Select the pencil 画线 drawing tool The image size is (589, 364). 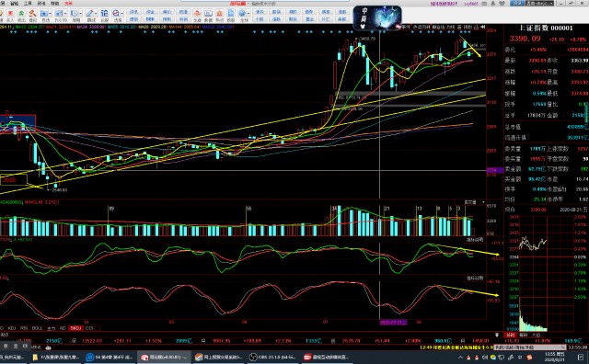(x=90, y=16)
